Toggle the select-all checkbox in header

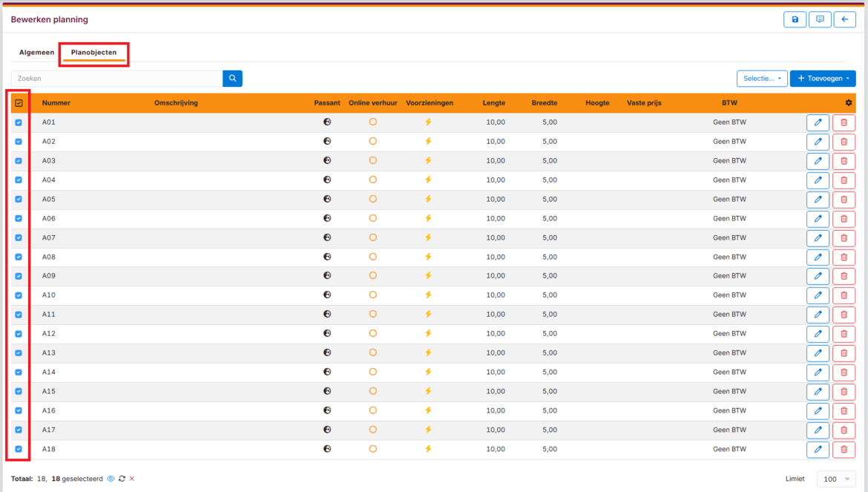pyautogui.click(x=19, y=103)
